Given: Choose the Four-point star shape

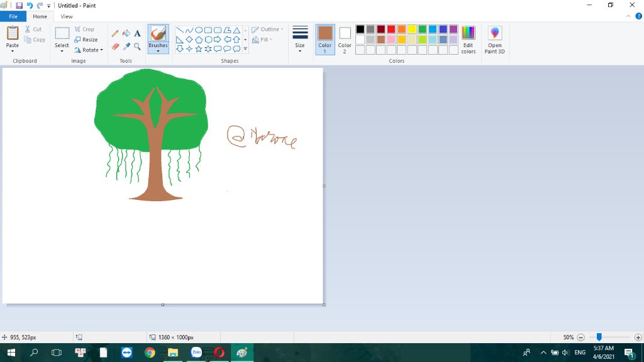Looking at the screenshot, I should tap(189, 49).
